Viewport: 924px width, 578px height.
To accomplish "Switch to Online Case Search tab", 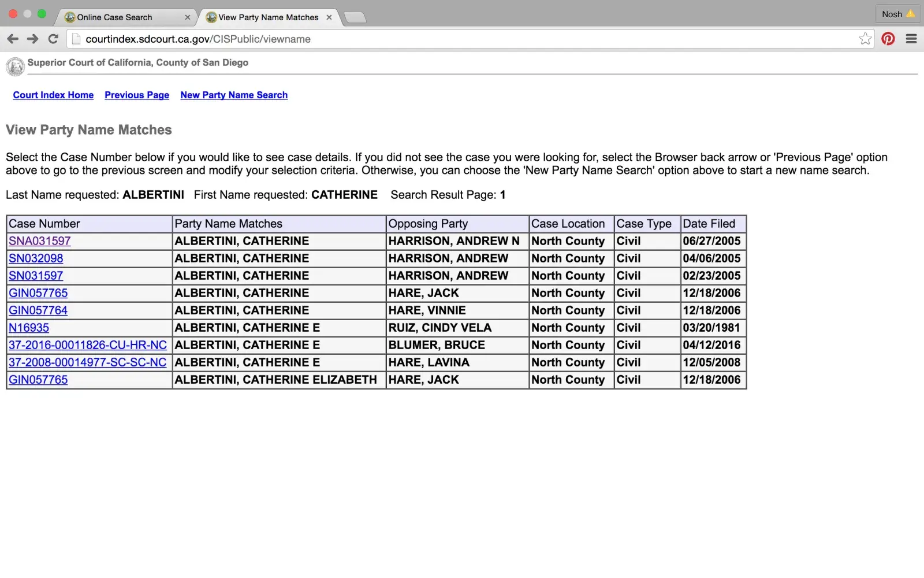I will point(114,17).
